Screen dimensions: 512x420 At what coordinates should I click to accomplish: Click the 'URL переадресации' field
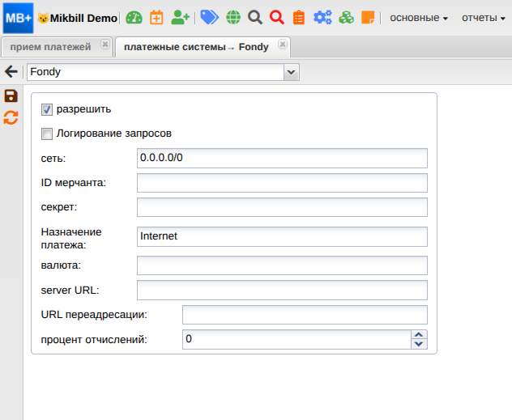click(305, 315)
